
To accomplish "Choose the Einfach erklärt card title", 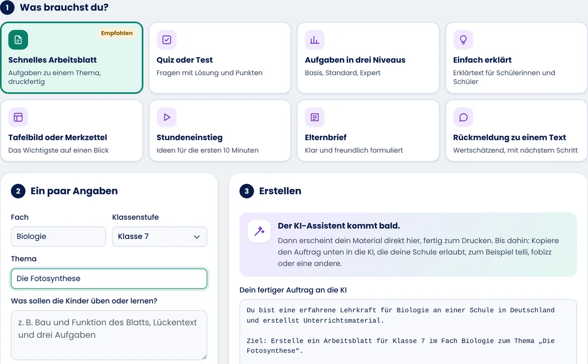I will point(482,60).
